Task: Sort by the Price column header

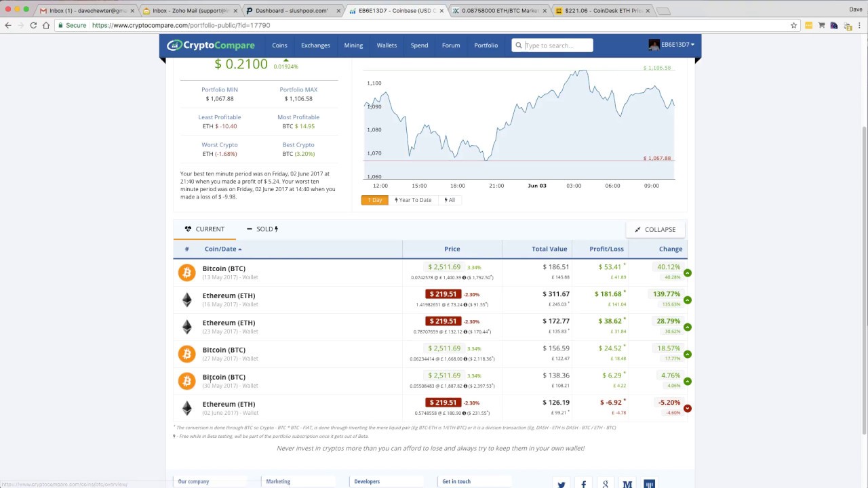Action: click(x=452, y=249)
